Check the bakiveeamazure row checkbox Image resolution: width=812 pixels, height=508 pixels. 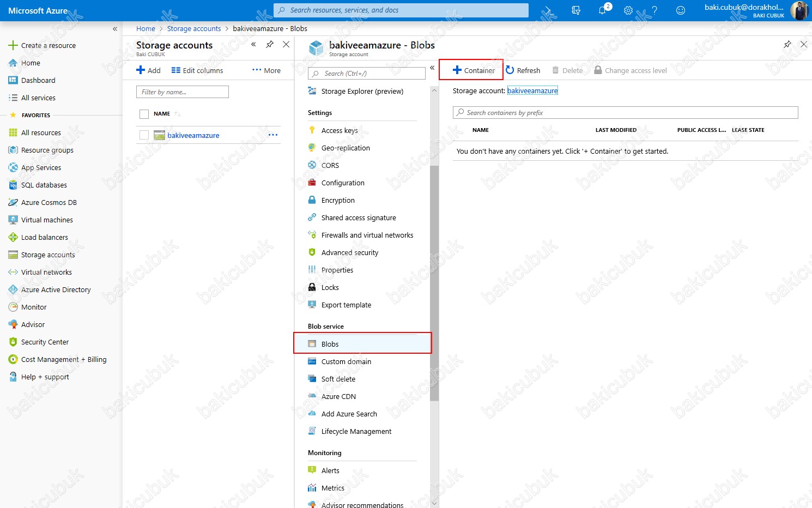144,135
